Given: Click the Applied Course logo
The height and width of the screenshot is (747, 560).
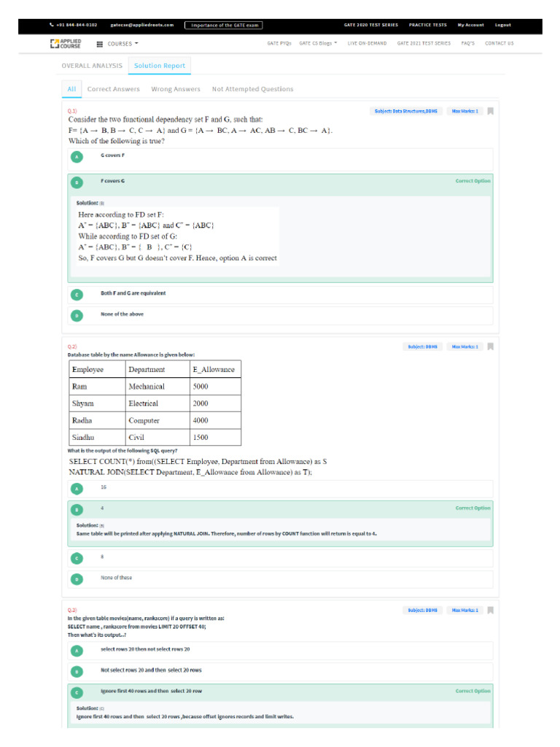Looking at the screenshot, I should [66, 44].
